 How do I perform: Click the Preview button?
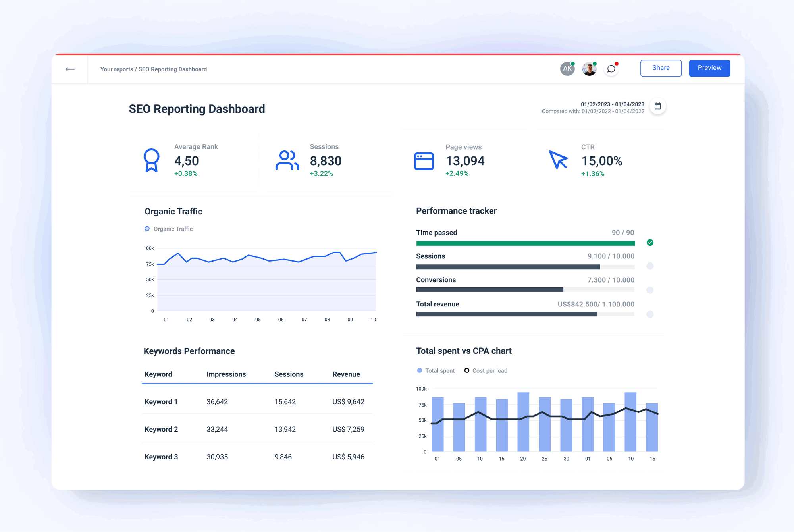point(709,68)
